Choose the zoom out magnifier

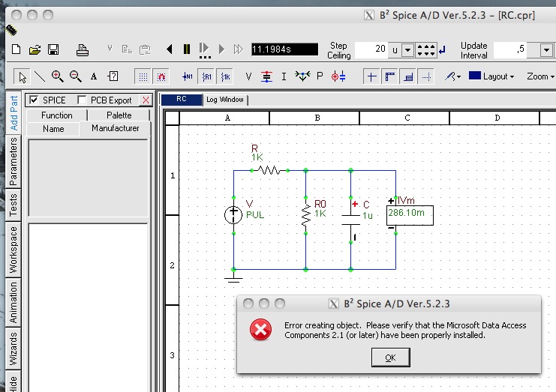click(x=76, y=76)
